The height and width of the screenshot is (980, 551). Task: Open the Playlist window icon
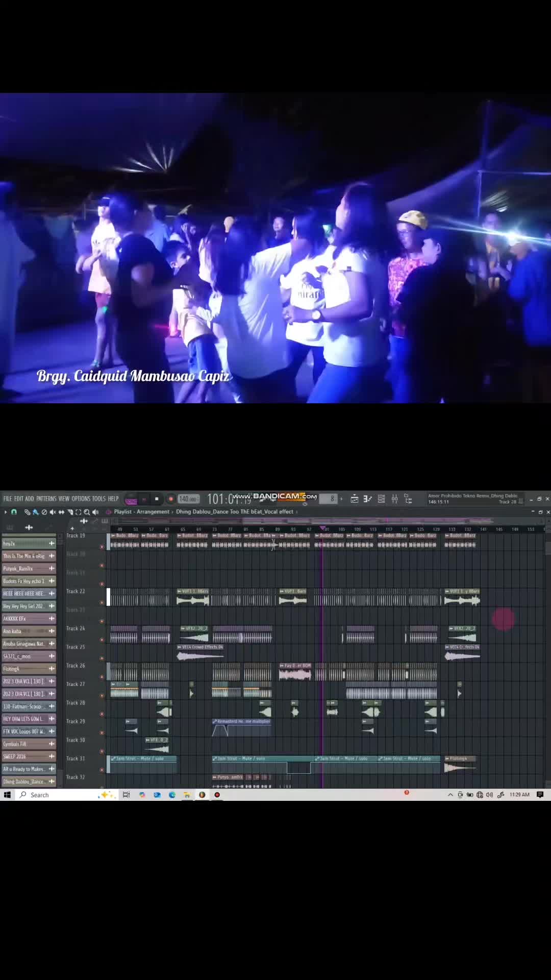355,499
